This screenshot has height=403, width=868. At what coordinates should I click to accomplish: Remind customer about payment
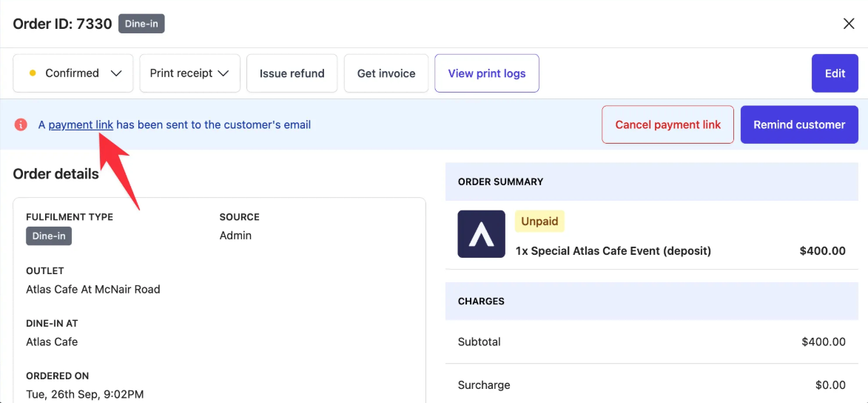coord(799,124)
